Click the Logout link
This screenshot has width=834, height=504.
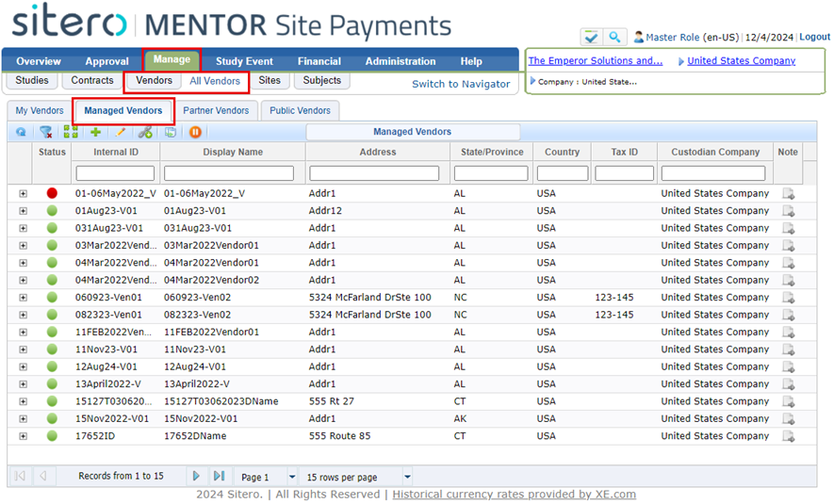click(x=815, y=37)
